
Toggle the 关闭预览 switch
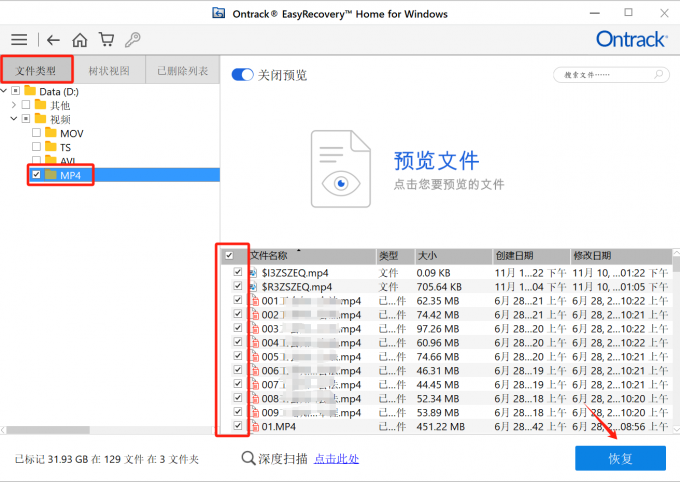coord(242,75)
